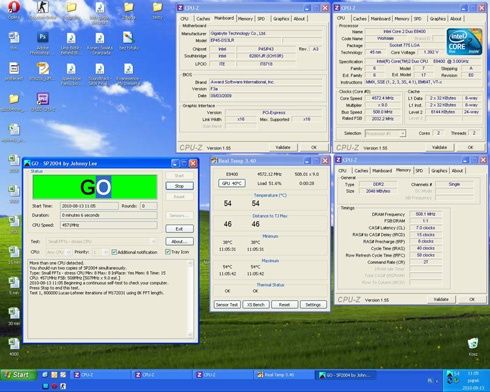Click the SP2004 title bar mountain icon

(x=27, y=163)
